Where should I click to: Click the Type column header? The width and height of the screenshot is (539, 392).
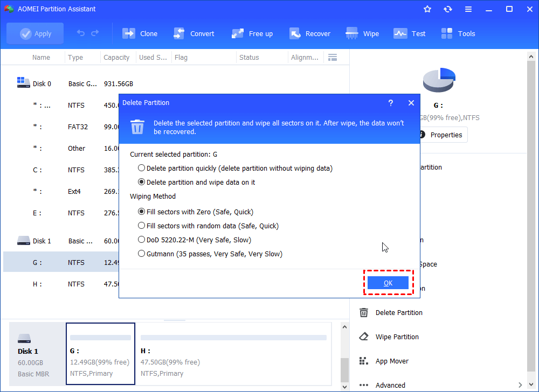[75, 57]
